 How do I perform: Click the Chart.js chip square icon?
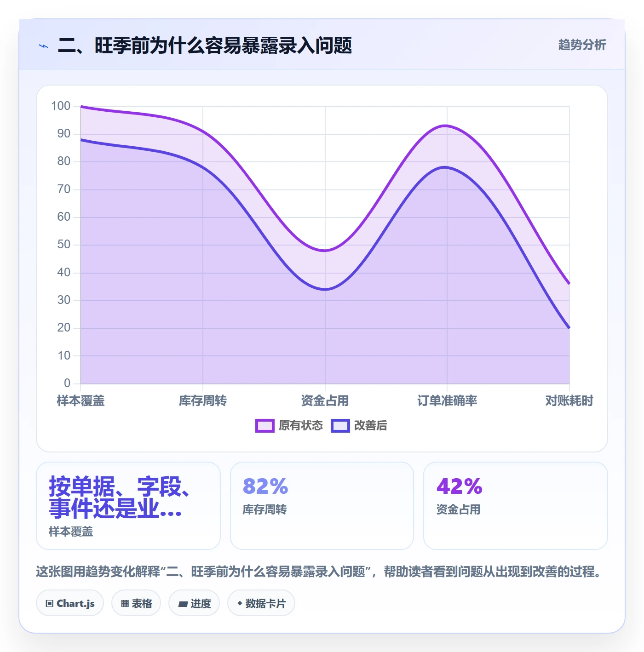(x=50, y=604)
